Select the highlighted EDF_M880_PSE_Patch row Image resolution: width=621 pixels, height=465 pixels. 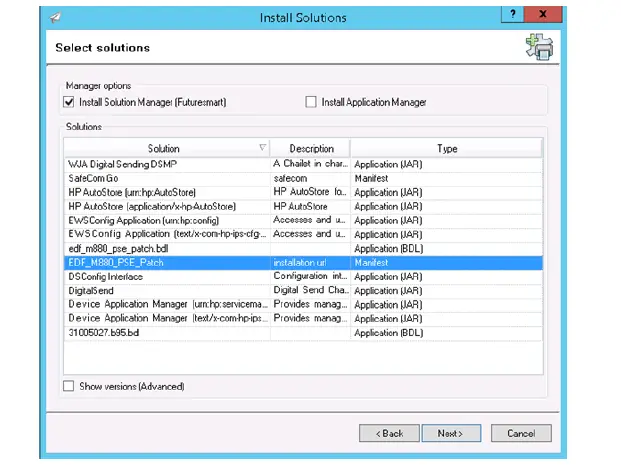303,263
